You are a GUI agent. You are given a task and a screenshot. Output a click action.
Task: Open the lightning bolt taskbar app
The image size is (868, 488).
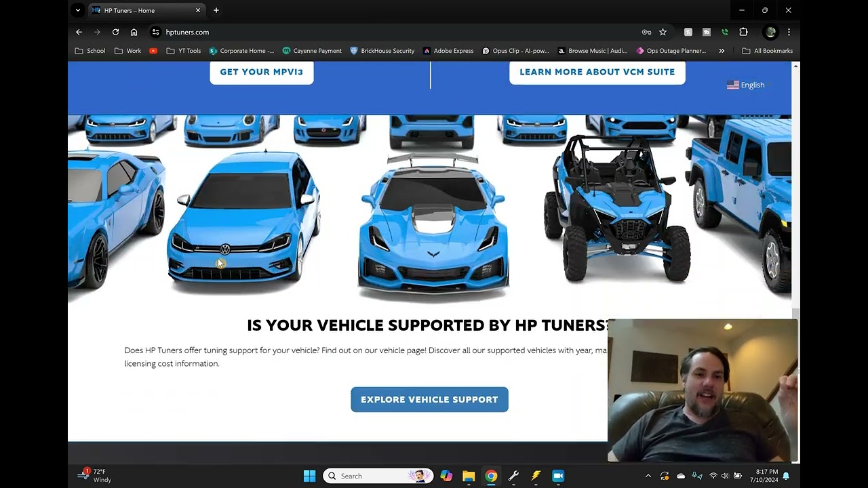tap(536, 476)
